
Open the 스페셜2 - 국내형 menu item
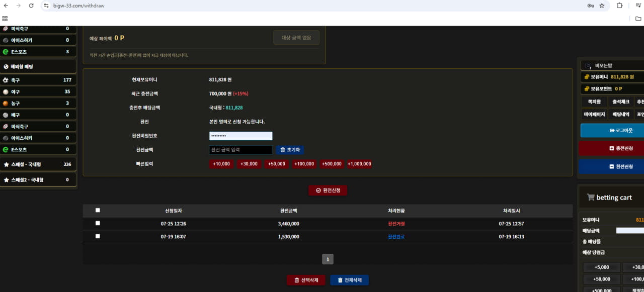coord(38,179)
